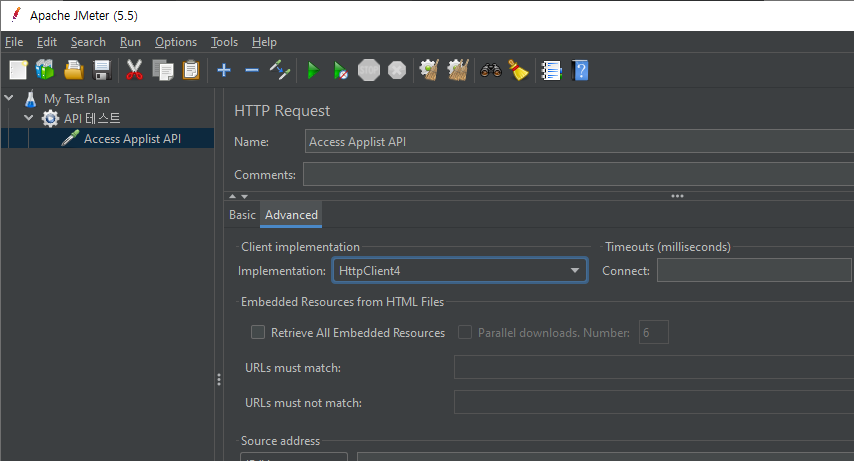
Task: Click the Toggle enable/disable icon
Action: tap(280, 70)
